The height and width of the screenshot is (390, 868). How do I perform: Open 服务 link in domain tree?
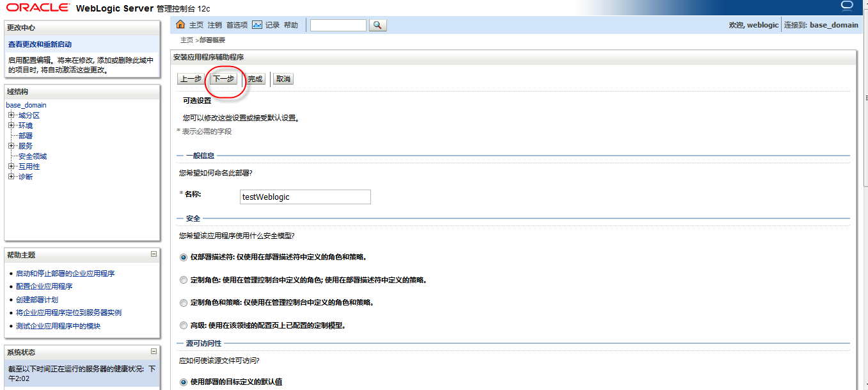25,146
